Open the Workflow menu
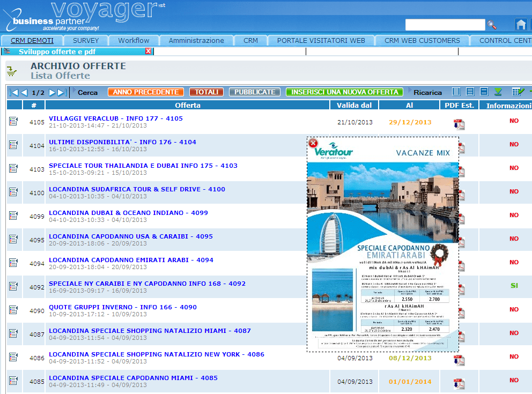532x394 pixels. click(x=134, y=41)
